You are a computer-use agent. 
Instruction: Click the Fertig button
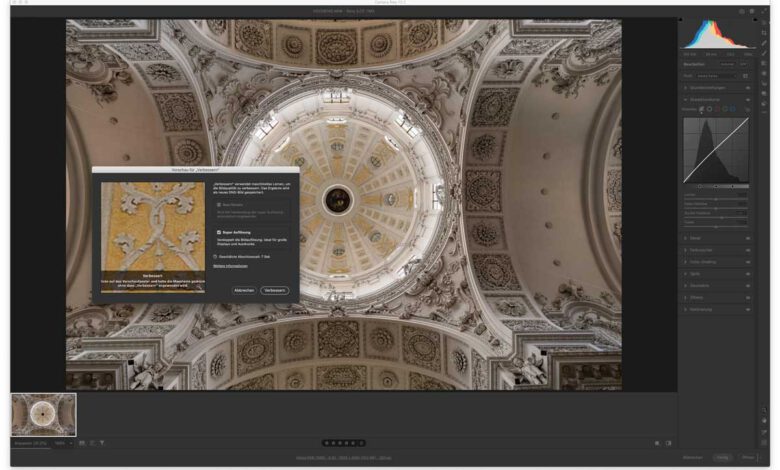click(722, 457)
